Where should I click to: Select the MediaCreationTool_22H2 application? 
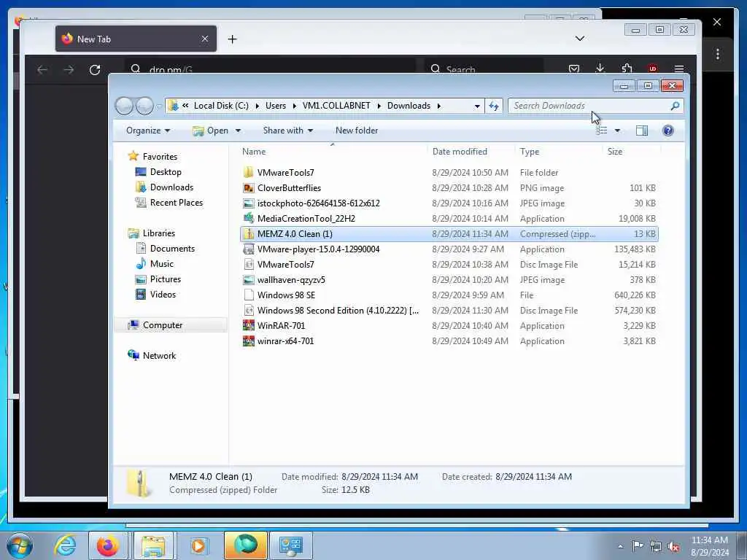tap(449, 219)
